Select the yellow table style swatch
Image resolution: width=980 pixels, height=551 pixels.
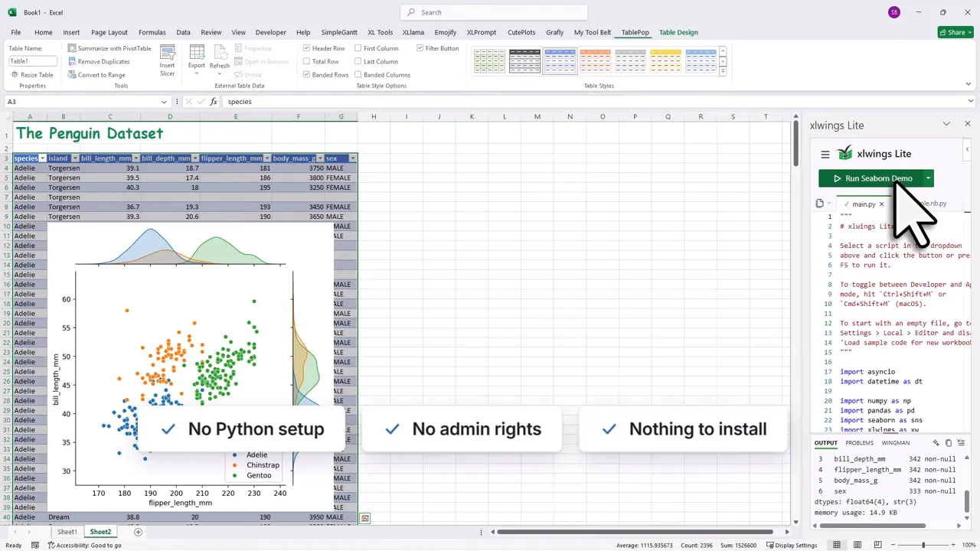(x=665, y=60)
